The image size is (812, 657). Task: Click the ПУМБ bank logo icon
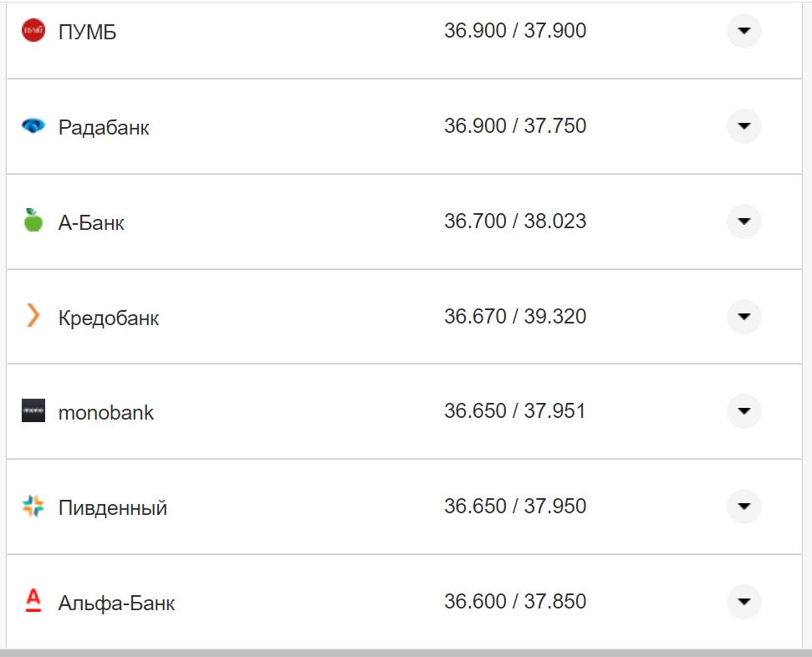(x=33, y=30)
